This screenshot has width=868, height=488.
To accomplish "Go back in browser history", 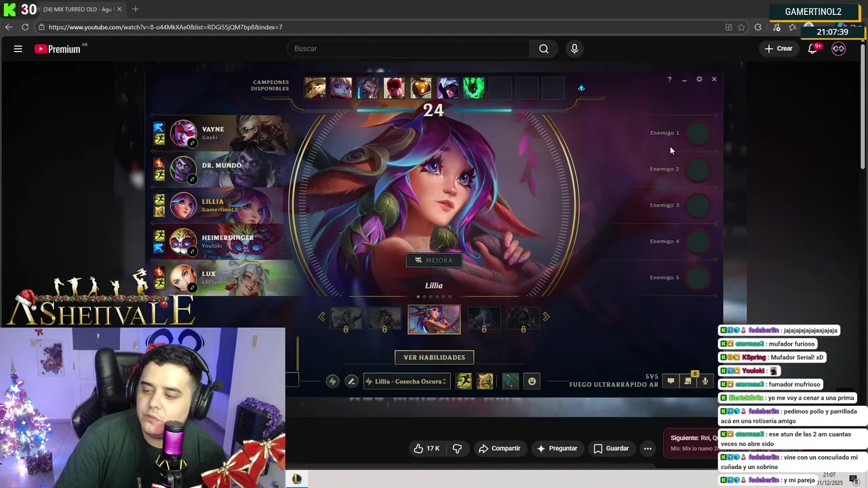I will click(x=8, y=27).
